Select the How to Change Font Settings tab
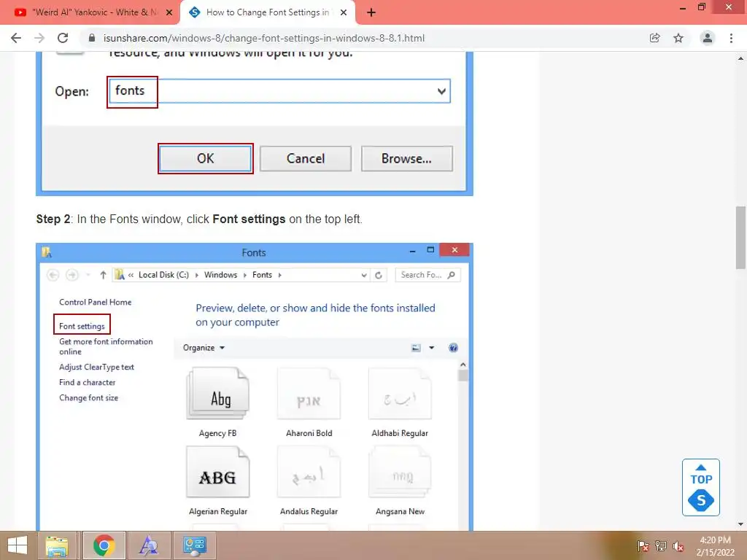Screen dimensions: 747x560 [x=268, y=12]
